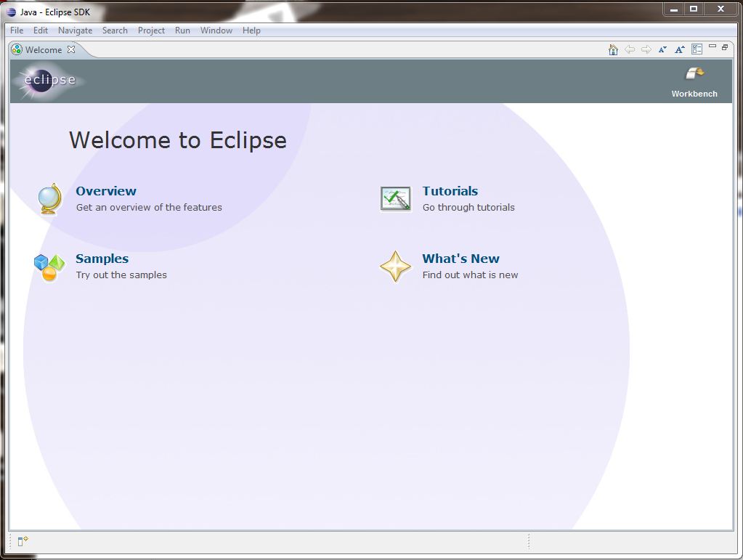Open the Search menu
This screenshot has height=560, width=743.
coord(115,31)
